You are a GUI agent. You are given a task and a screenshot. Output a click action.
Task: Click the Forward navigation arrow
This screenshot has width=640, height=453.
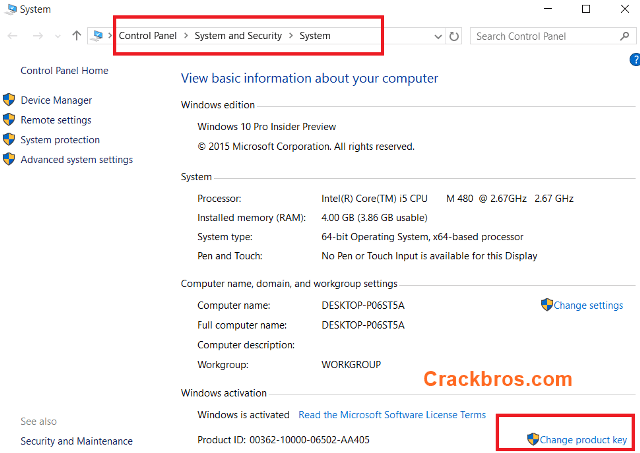(38, 36)
